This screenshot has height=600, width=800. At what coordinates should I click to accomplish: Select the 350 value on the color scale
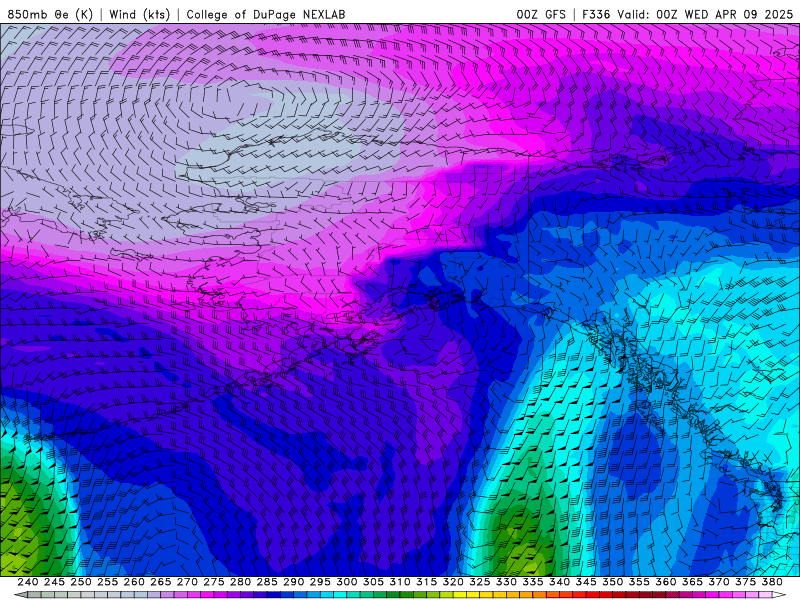pyautogui.click(x=613, y=582)
